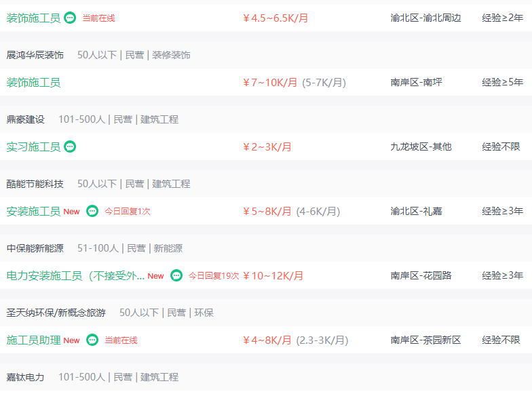The height and width of the screenshot is (394, 532).
Task: Open 电力安装施工员 (不接受外... job link
Action: pos(75,275)
